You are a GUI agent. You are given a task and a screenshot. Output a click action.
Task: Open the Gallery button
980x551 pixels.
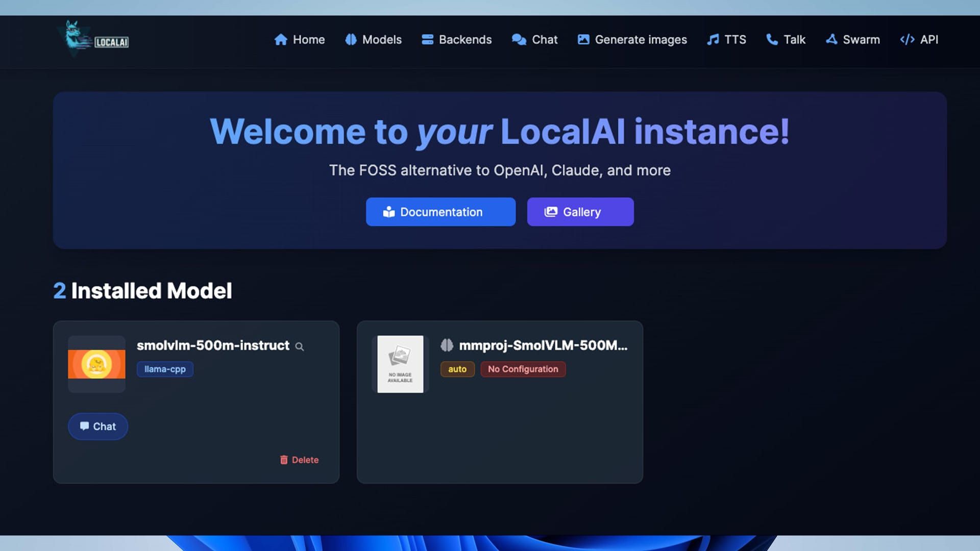(580, 212)
